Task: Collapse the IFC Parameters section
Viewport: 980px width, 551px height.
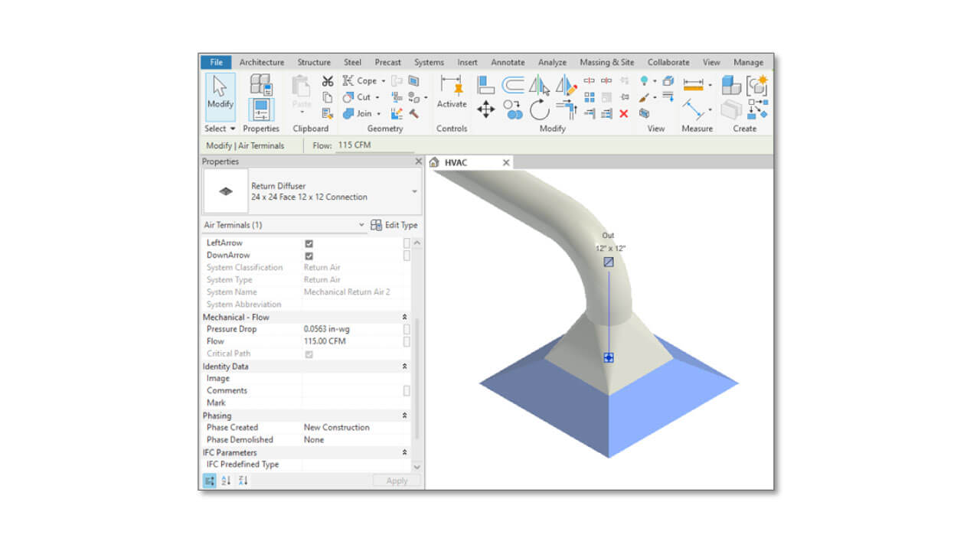Action: [404, 452]
